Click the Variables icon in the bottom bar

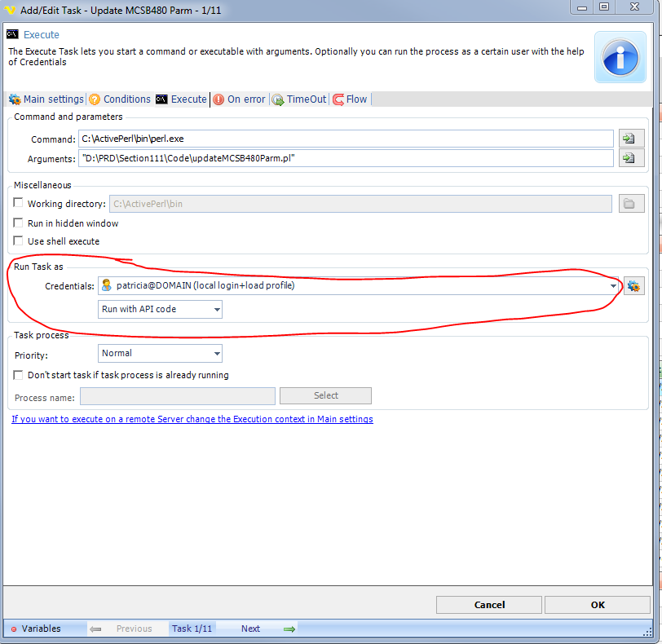coord(13,629)
